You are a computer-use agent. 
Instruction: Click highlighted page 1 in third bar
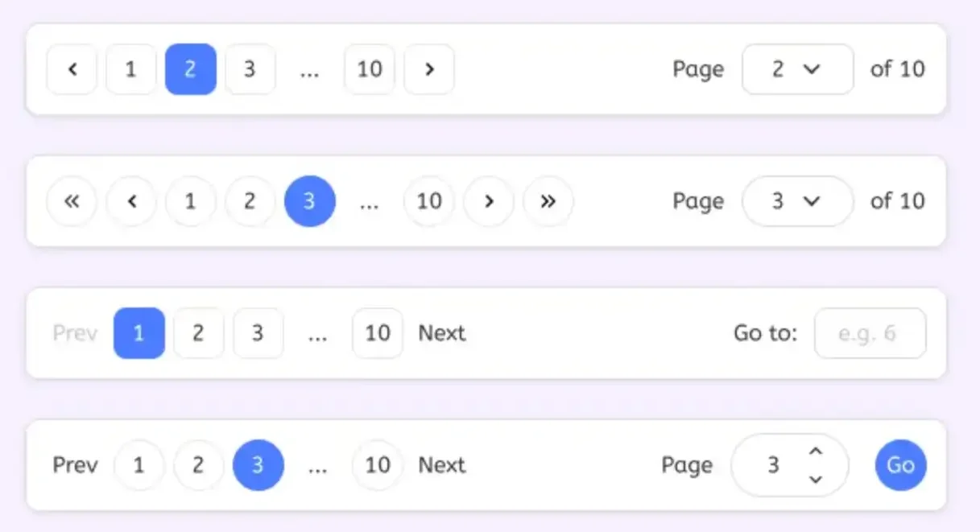point(139,333)
